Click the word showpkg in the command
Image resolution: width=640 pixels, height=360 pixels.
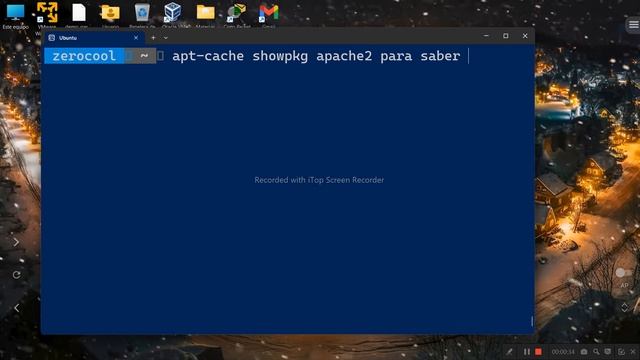point(280,56)
